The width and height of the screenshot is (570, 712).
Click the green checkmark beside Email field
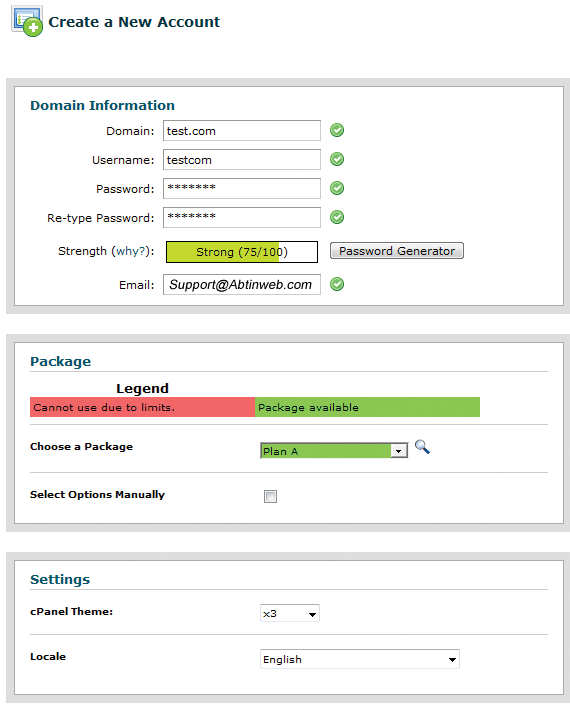click(x=337, y=284)
